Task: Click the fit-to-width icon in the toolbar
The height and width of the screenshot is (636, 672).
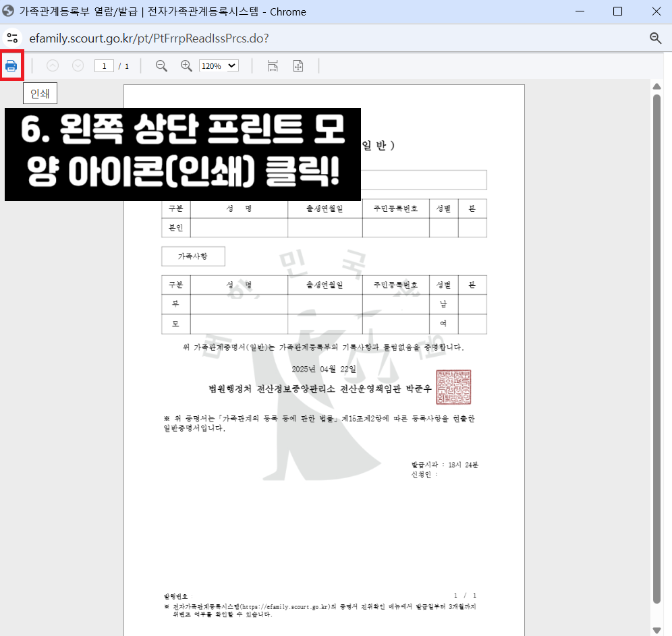Action: [273, 65]
